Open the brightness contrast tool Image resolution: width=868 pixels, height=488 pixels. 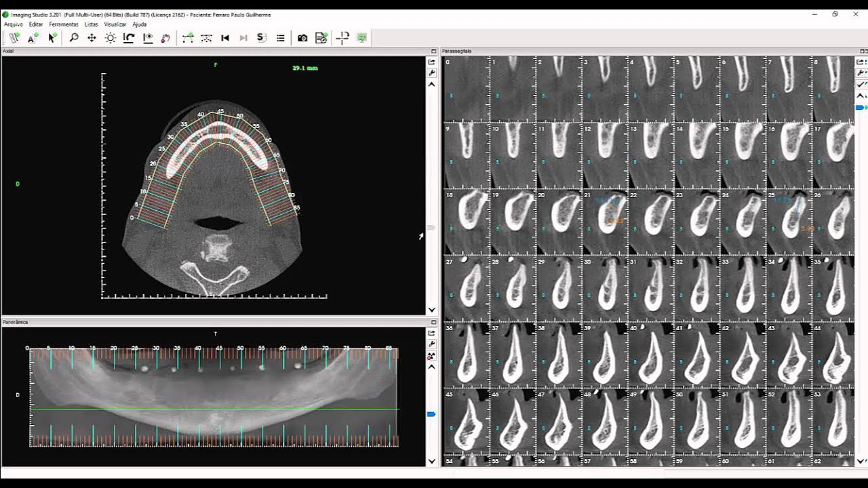click(x=110, y=38)
